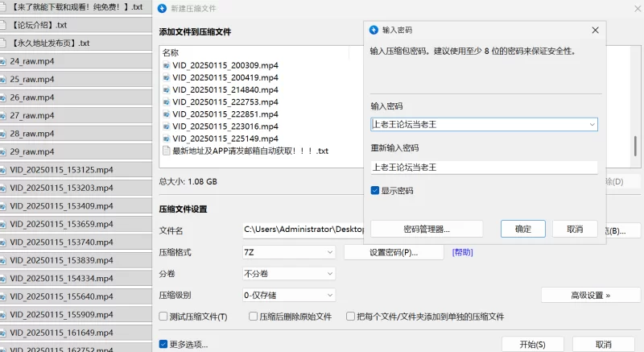The height and width of the screenshot is (352, 644).
Task: Expand the 分卷 dropdown
Action: [289, 274]
